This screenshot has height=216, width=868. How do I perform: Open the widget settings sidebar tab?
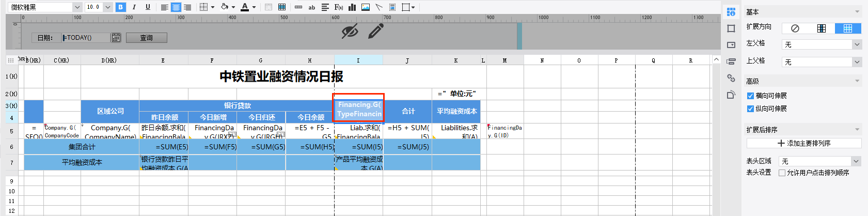click(x=731, y=45)
